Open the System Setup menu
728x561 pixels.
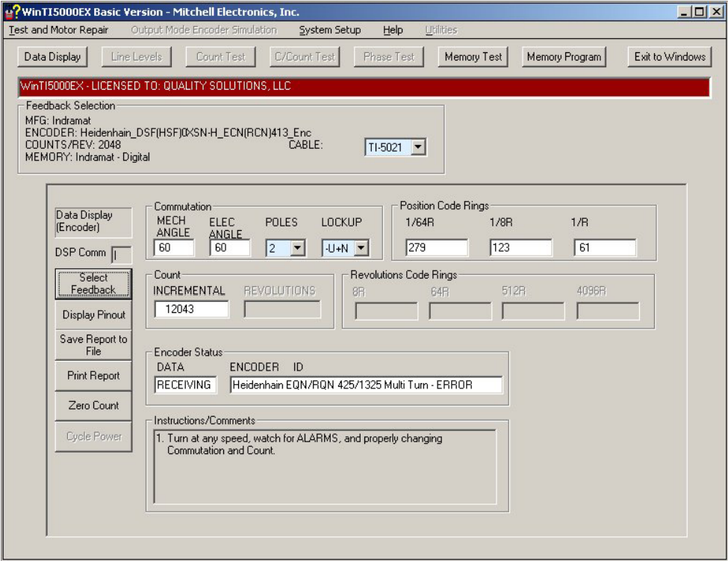point(329,30)
